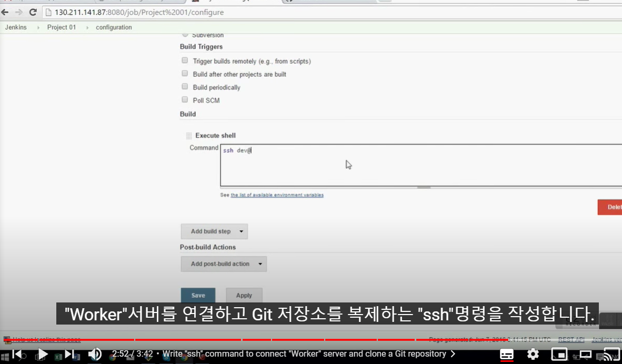Open Jenkins breadcrumb home
The image size is (622, 364).
click(x=16, y=27)
